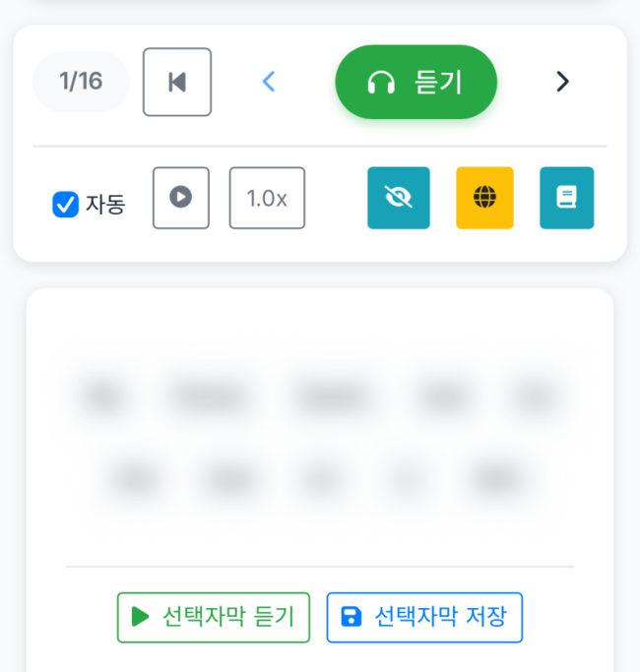
Task: Select the middle blurred word in top row
Action: click(330, 397)
